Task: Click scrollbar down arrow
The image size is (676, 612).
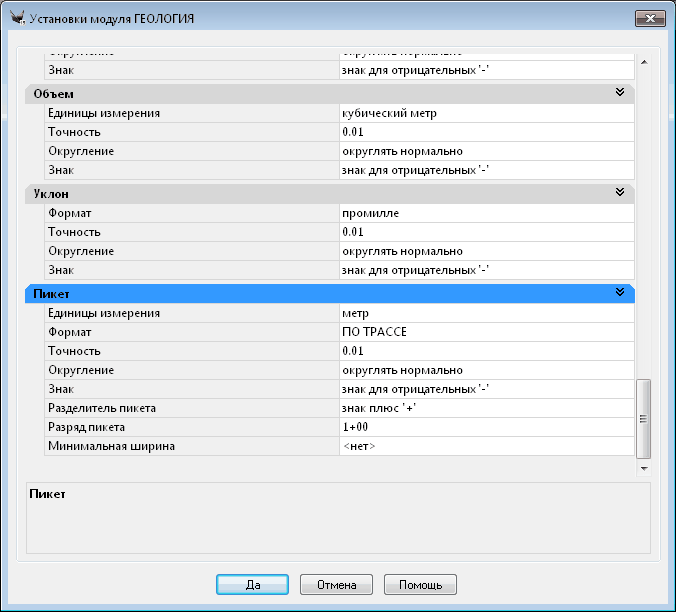Action: coord(643,467)
